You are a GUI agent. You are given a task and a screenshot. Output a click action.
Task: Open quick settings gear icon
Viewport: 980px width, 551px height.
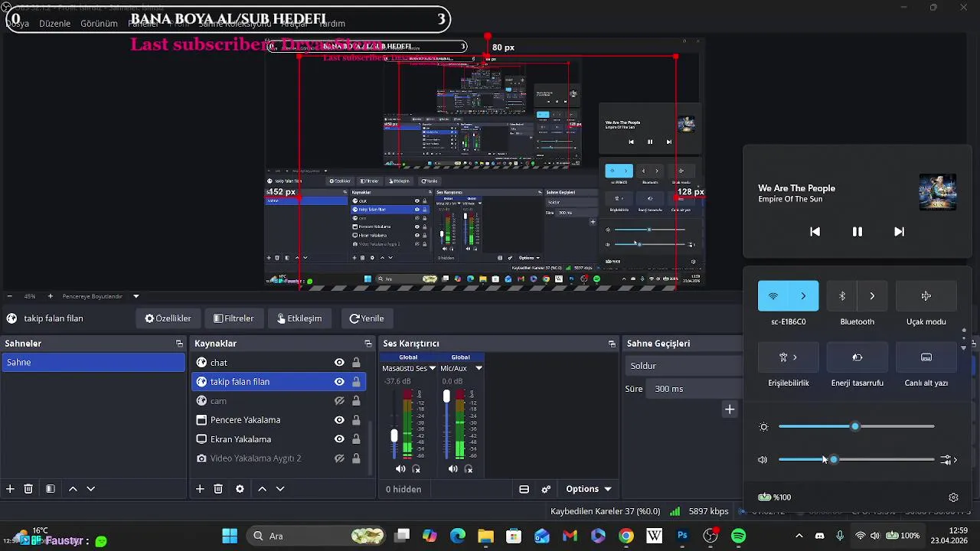point(953,497)
